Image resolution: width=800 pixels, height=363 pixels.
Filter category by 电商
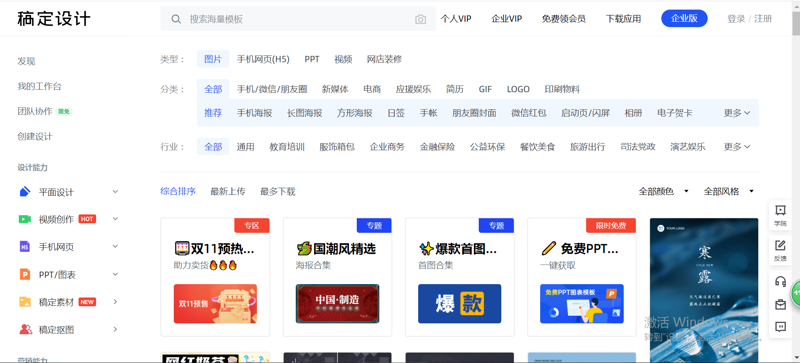click(x=372, y=89)
